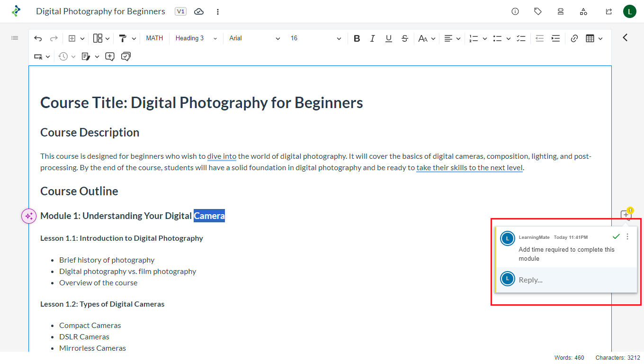The image size is (644, 364).
Task: Toggle bold formatting
Action: 357,38
